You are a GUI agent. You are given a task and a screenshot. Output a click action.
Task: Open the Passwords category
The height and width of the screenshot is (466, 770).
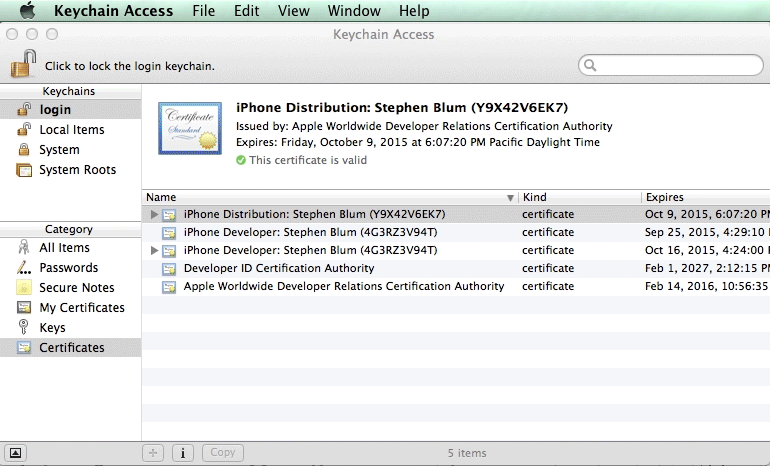coord(68,268)
